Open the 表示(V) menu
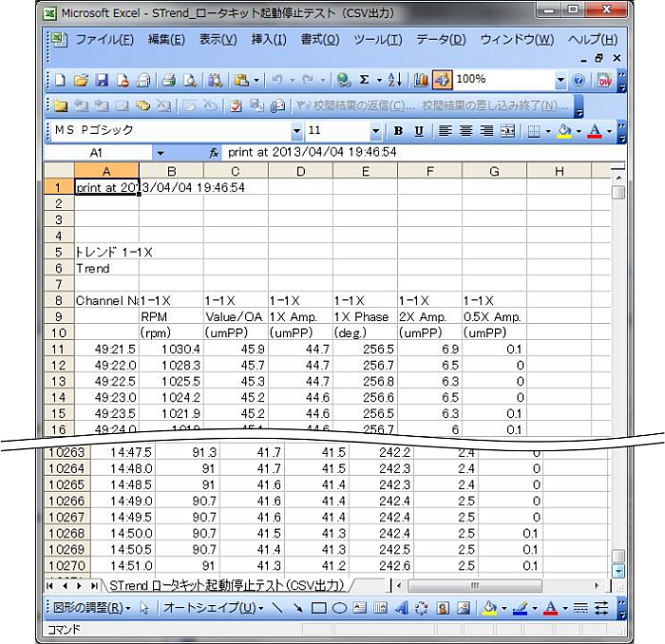 click(218, 40)
